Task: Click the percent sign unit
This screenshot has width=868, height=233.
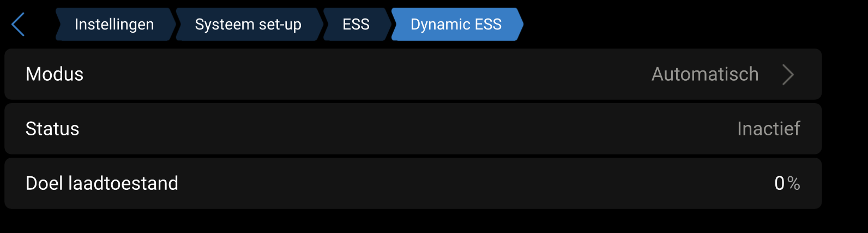Action: point(794,183)
